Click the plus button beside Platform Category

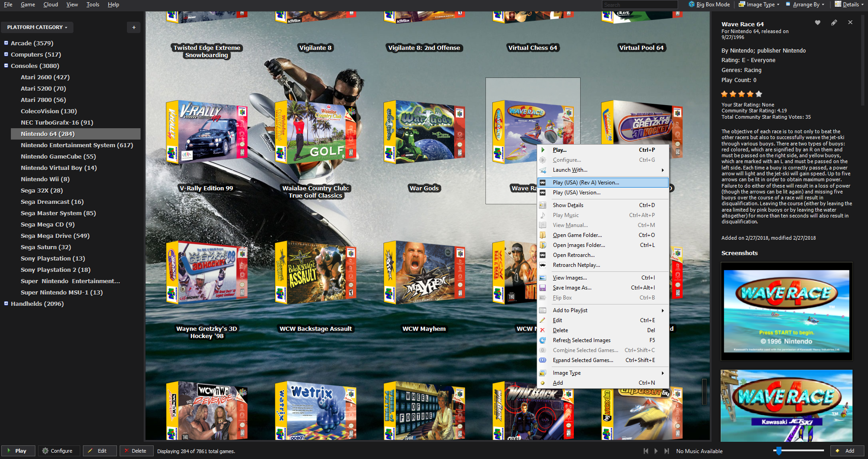[x=134, y=27]
